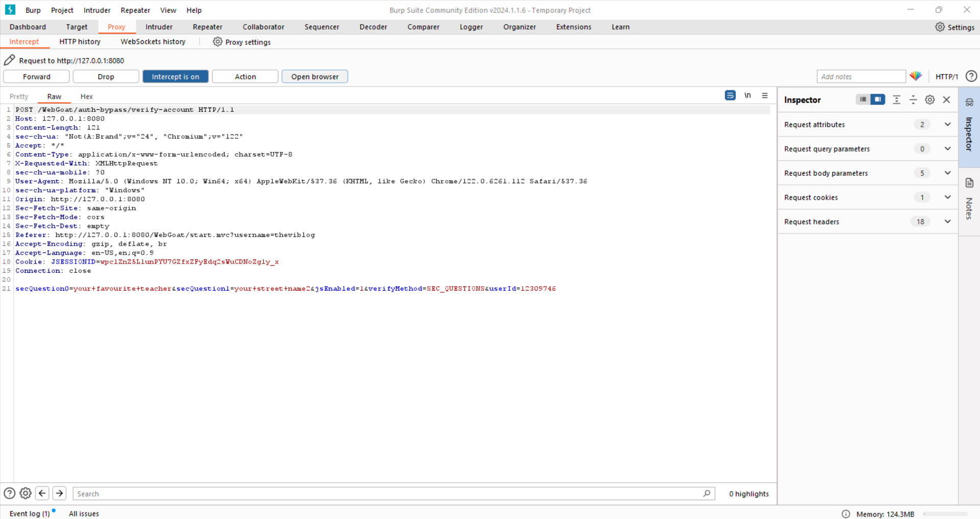Switch Inspector to stacked layout view
The image size is (980, 519).
(x=863, y=100)
